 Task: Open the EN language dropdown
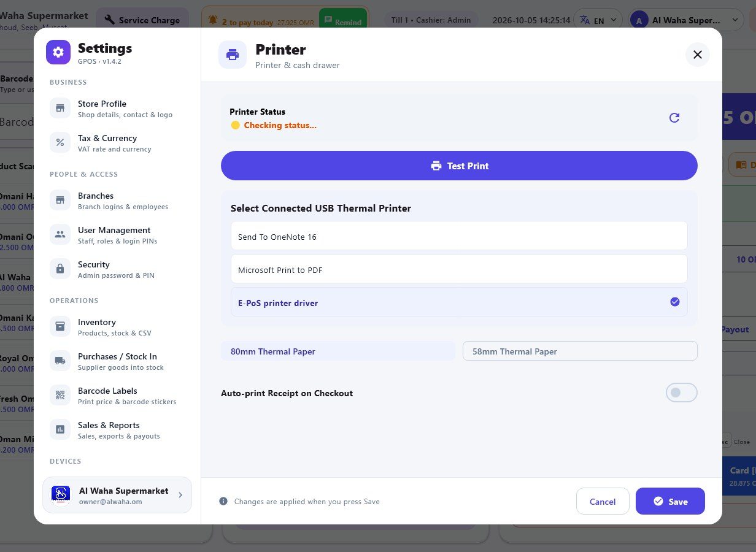pyautogui.click(x=599, y=20)
